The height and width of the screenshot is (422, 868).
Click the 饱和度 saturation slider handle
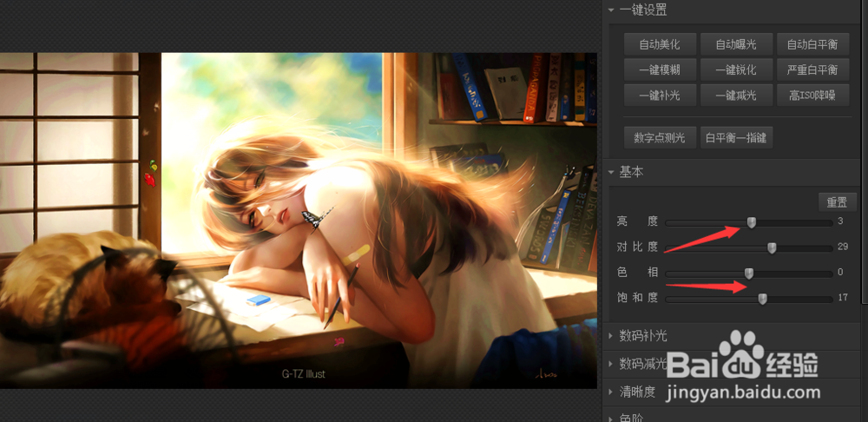pos(762,299)
